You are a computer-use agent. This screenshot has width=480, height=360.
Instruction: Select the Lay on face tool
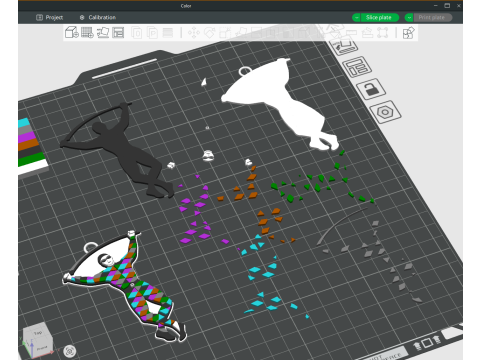coord(241,33)
